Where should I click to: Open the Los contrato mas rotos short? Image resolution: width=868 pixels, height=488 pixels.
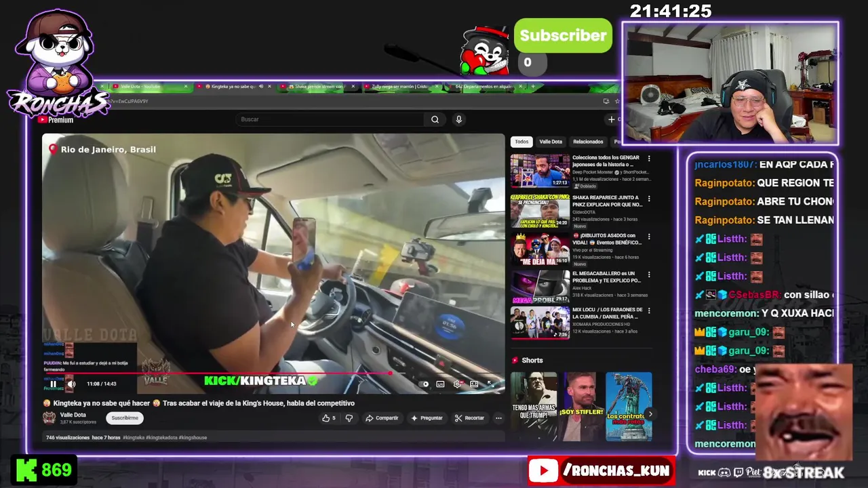click(628, 406)
